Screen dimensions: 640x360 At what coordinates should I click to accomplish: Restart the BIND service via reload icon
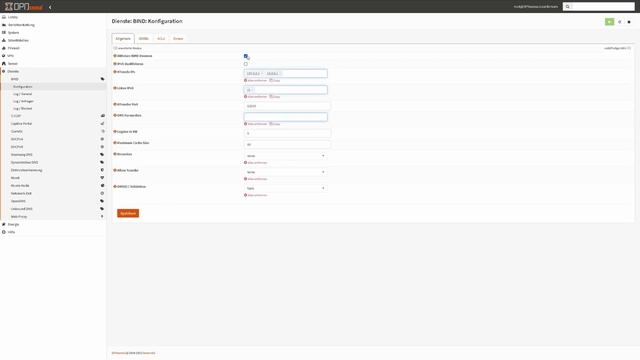pos(620,22)
